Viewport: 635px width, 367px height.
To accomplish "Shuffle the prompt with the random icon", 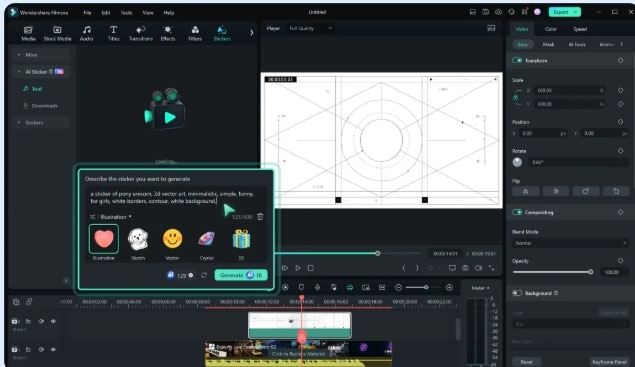I will tap(93, 217).
